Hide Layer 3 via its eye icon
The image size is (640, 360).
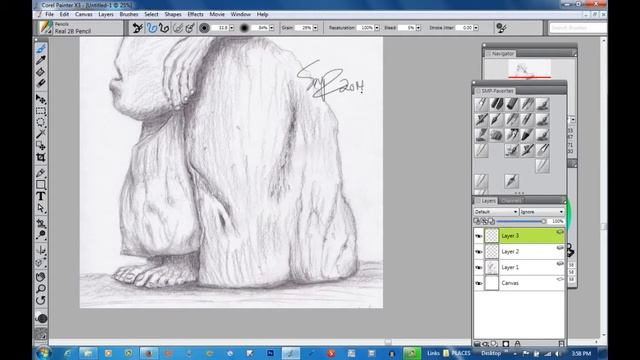point(478,236)
